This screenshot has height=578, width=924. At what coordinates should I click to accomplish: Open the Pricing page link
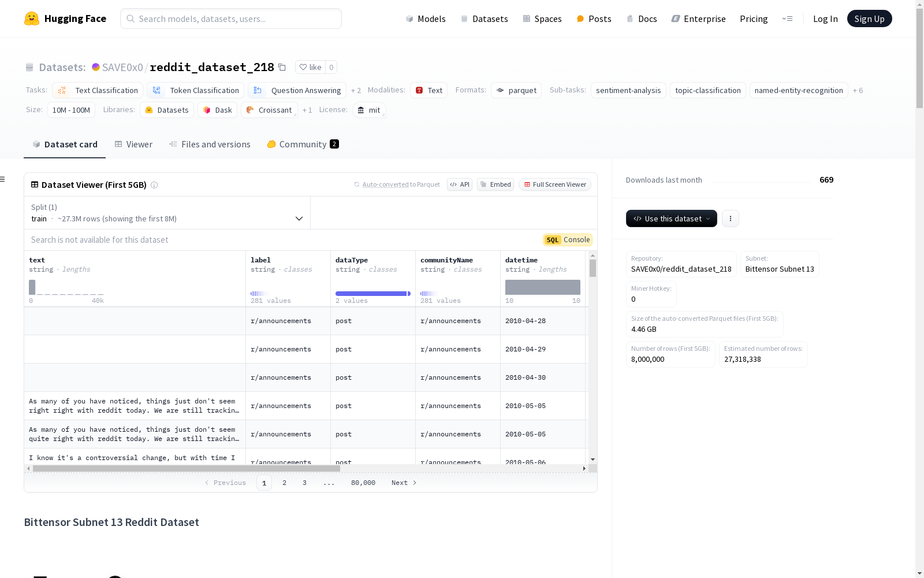pos(754,18)
